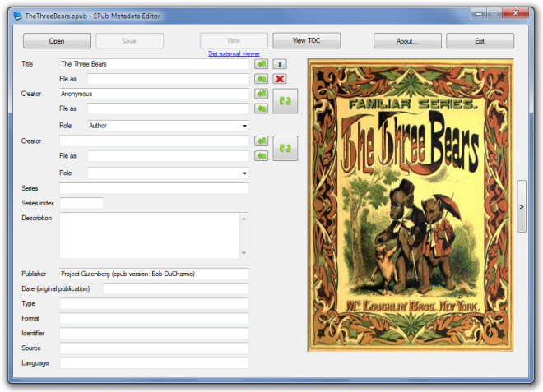The height and width of the screenshot is (392, 543).
Task: Click the T button next to Title
Action: tap(280, 64)
